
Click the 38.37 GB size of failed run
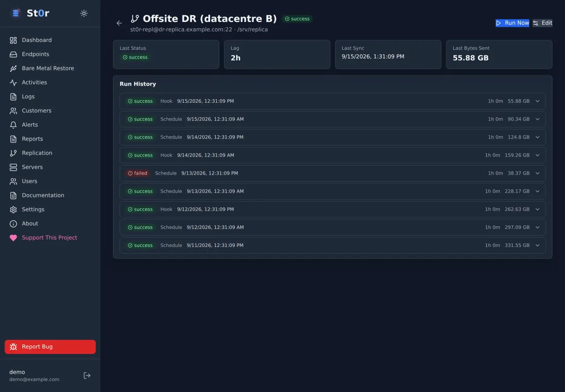click(x=519, y=173)
